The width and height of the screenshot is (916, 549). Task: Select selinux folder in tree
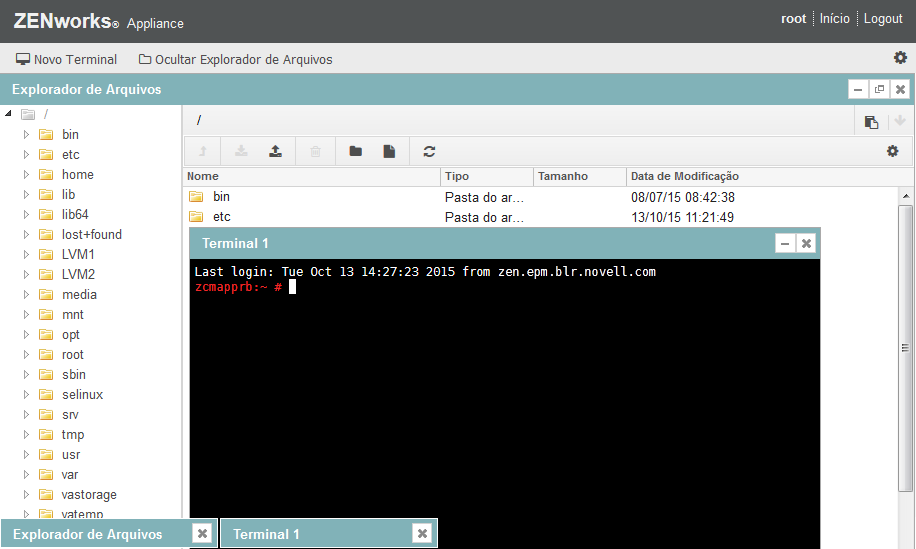click(82, 394)
